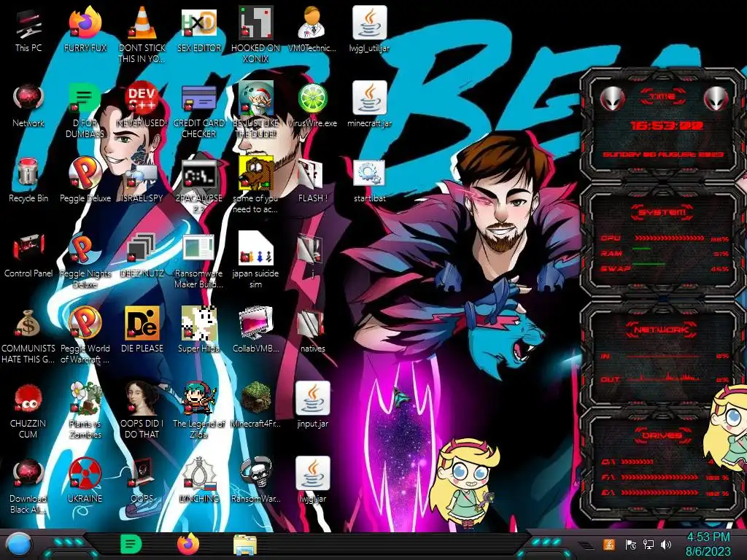Click the SYSTEM widget CPU usage bar
747x560 pixels.
pos(670,238)
